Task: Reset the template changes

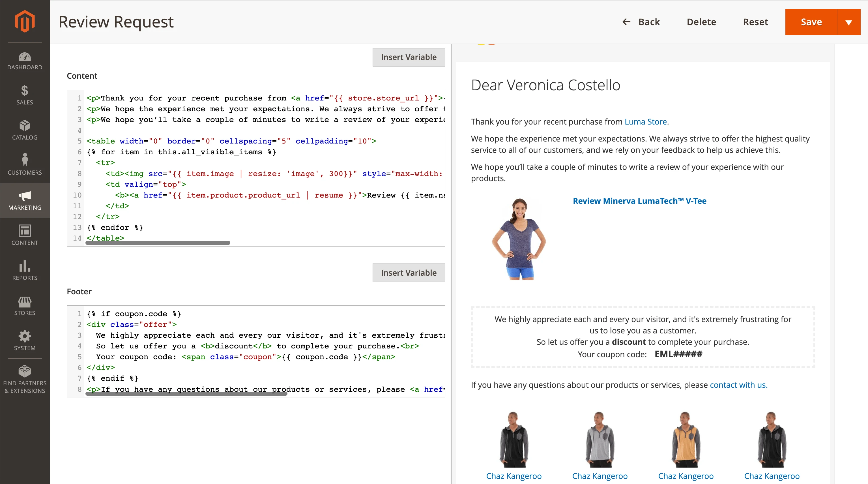Action: [755, 22]
